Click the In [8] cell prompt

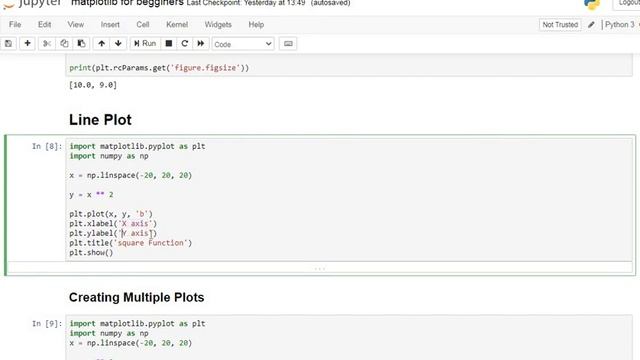click(47, 146)
